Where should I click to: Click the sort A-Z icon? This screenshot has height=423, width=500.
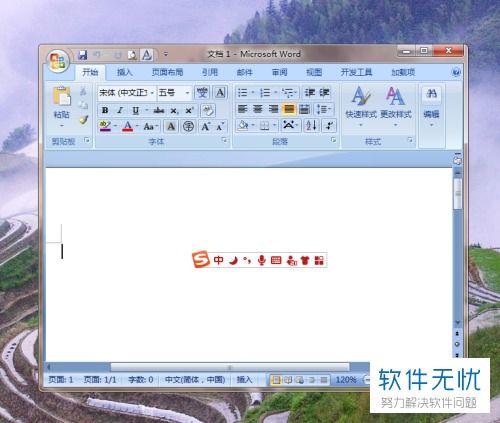point(311,126)
